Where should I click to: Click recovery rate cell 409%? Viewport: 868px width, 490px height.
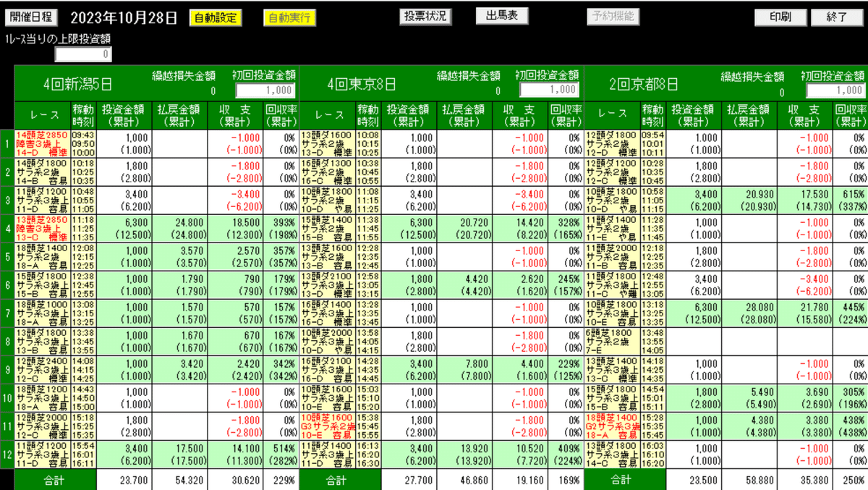566,455
